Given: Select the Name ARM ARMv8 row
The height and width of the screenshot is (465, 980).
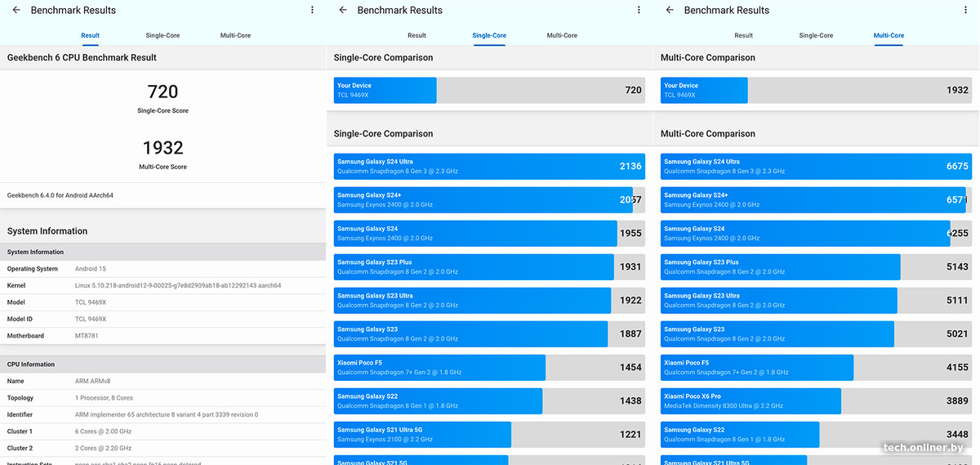Looking at the screenshot, I should [x=163, y=381].
